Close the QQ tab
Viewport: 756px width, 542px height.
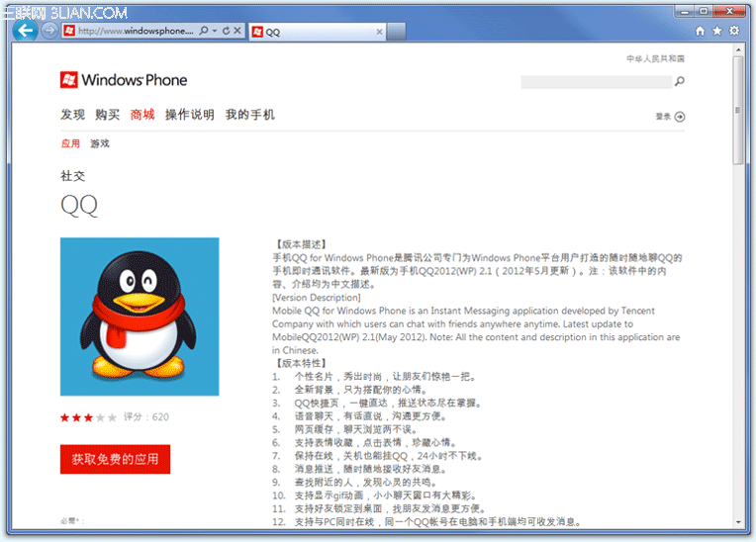point(379,32)
